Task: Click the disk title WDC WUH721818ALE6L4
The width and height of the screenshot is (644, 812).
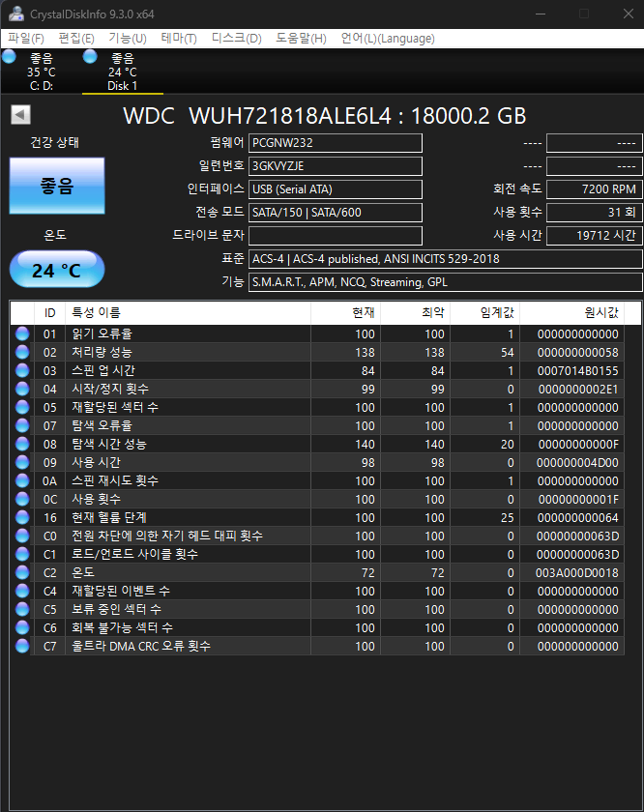Action: 324,116
